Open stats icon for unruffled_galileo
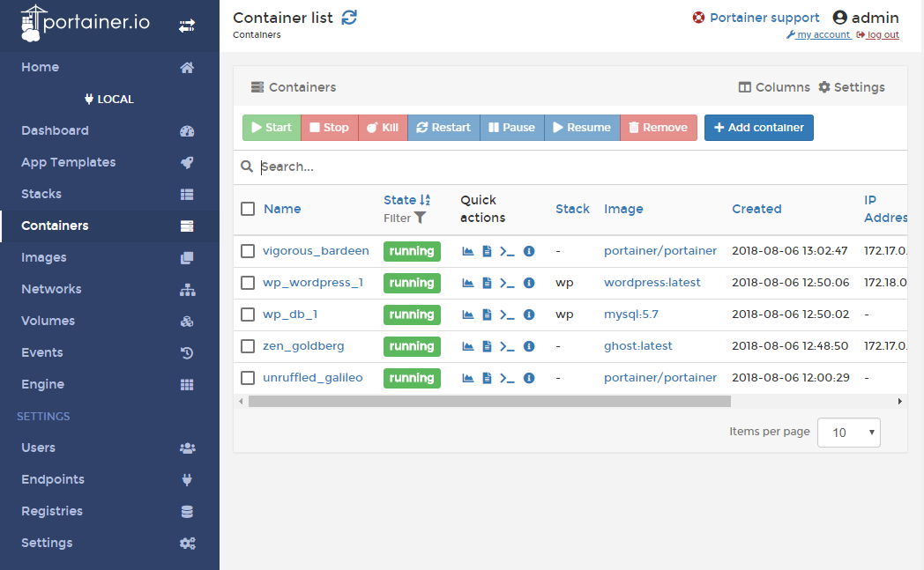Screen dimensions: 924x570 pos(468,378)
